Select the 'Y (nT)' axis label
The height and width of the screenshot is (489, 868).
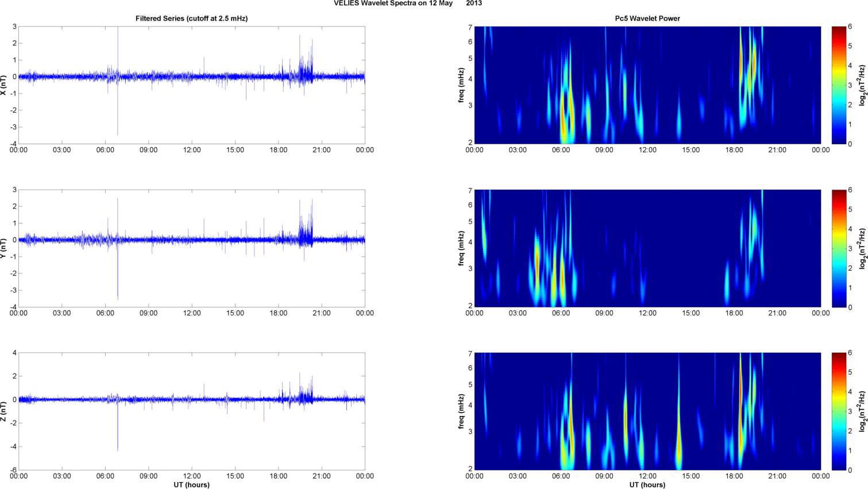pos(4,248)
